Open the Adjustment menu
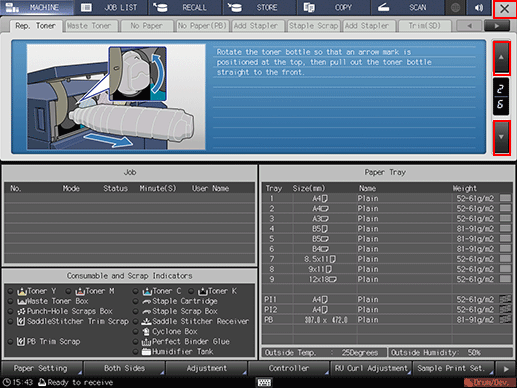 coord(206,368)
